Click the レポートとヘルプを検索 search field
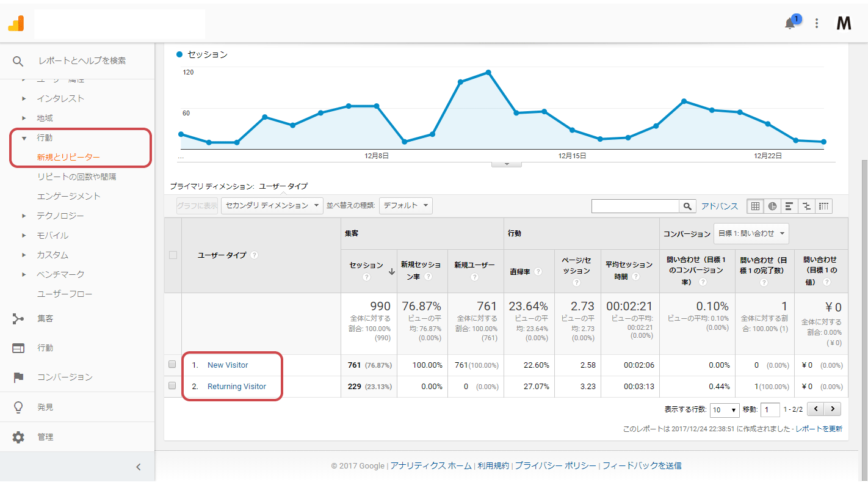This screenshot has height=485, width=868. point(82,61)
